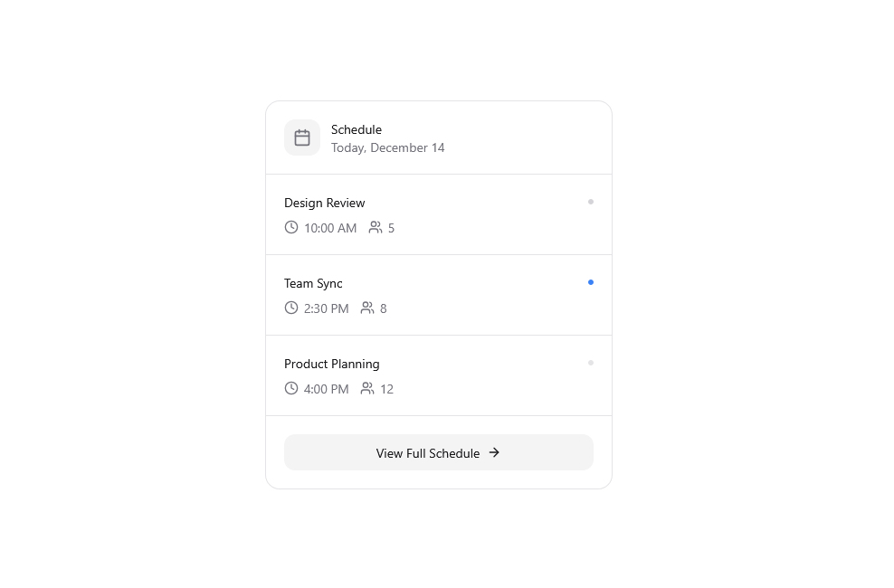Click the arrow icon in View Full Schedule
The image size is (894, 588).
[x=494, y=452]
